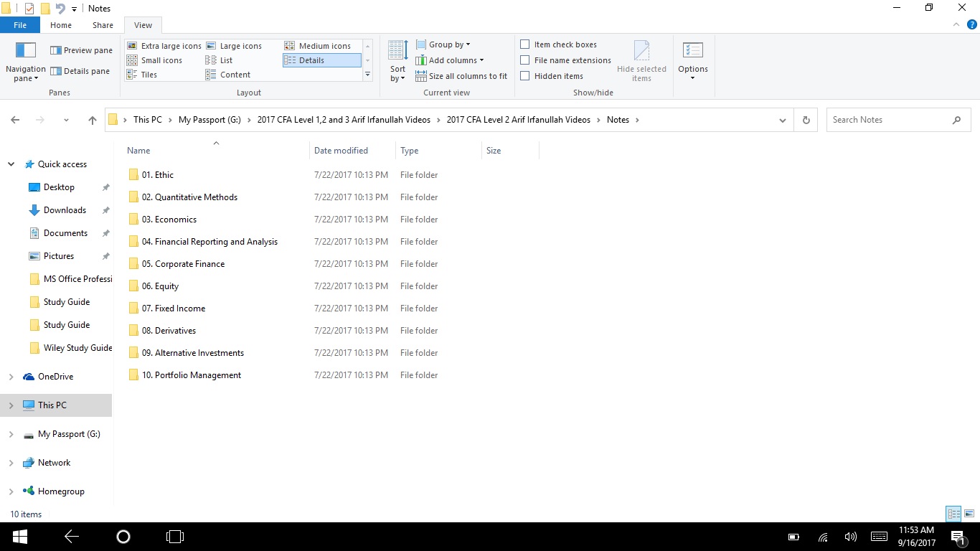Collapse the ribbon with the chevron

tap(956, 25)
